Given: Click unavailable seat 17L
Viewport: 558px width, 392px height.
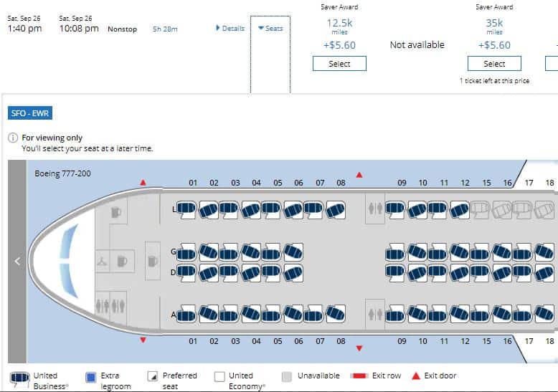Looking at the screenshot, I should point(522,209).
